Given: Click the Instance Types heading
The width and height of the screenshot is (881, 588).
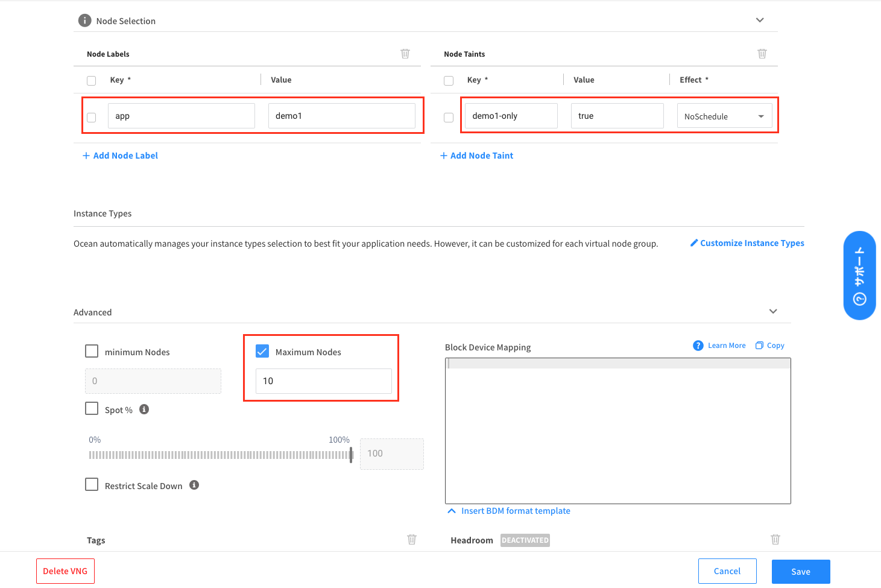Looking at the screenshot, I should pos(103,213).
